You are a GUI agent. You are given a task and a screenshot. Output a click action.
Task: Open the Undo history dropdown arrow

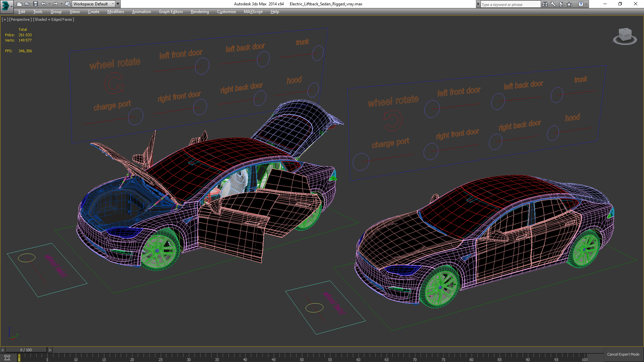tap(49, 4)
